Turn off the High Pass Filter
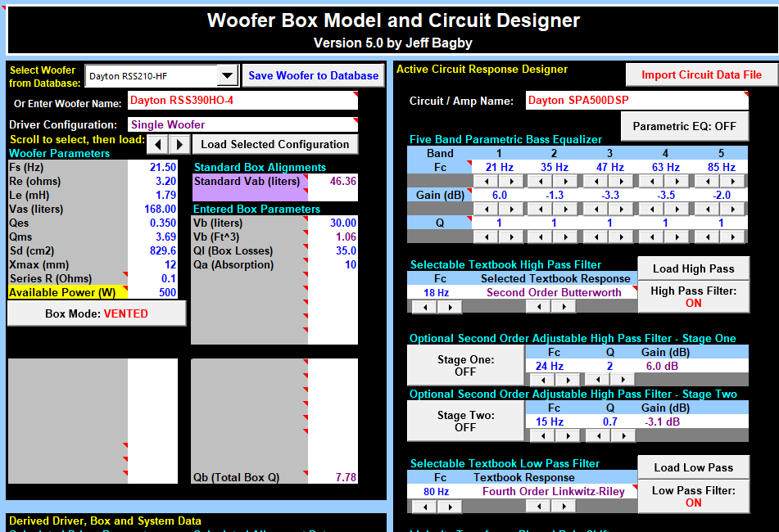779x532 pixels. click(x=693, y=296)
